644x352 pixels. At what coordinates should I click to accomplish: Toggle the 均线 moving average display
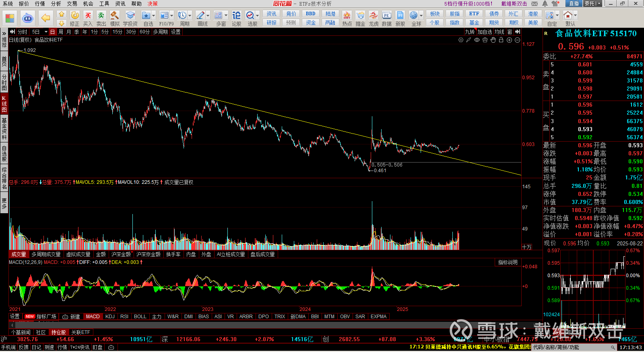tap(500, 32)
